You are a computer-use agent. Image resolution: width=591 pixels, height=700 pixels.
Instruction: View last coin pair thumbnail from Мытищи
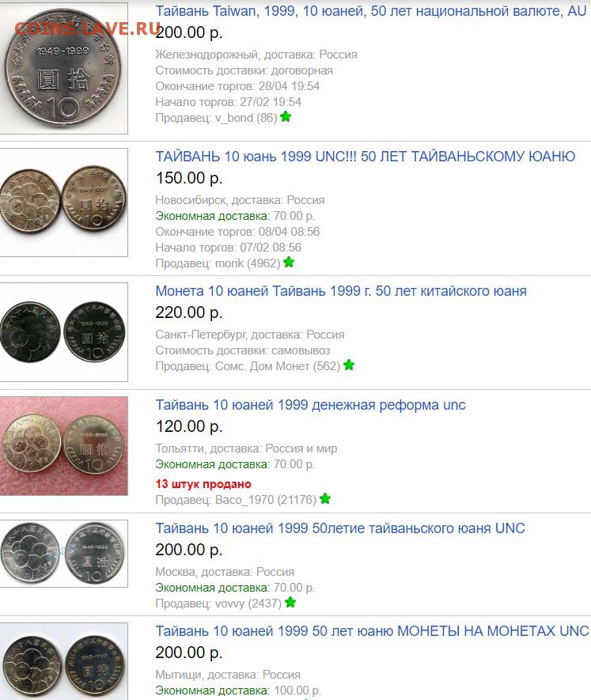tap(64, 661)
